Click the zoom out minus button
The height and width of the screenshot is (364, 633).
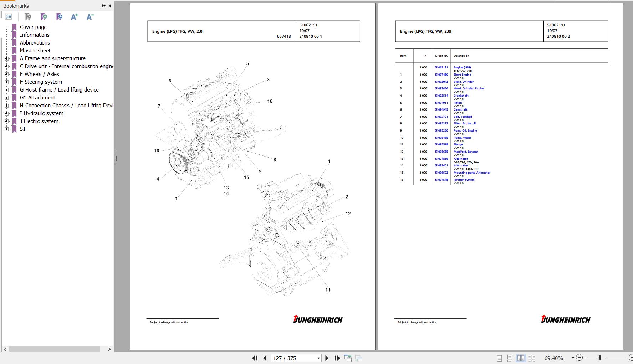(x=579, y=358)
